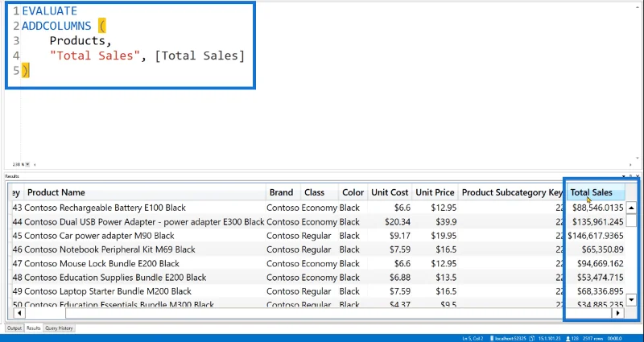Click the editor horizontal scroll right arrow
The image size is (644, 342).
pyautogui.click(x=631, y=164)
